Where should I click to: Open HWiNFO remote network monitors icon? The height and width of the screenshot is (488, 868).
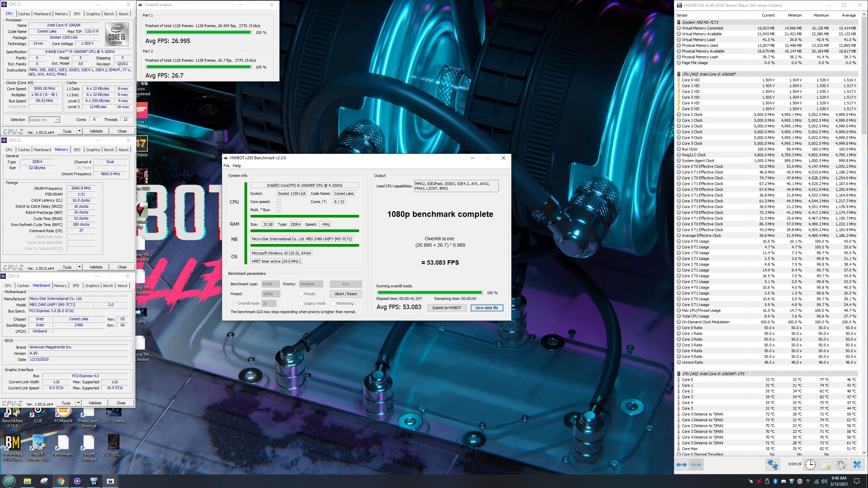(x=773, y=465)
